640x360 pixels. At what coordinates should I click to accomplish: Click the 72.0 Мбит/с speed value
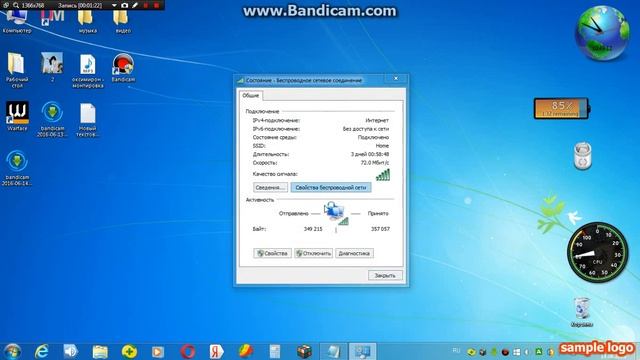coord(375,162)
